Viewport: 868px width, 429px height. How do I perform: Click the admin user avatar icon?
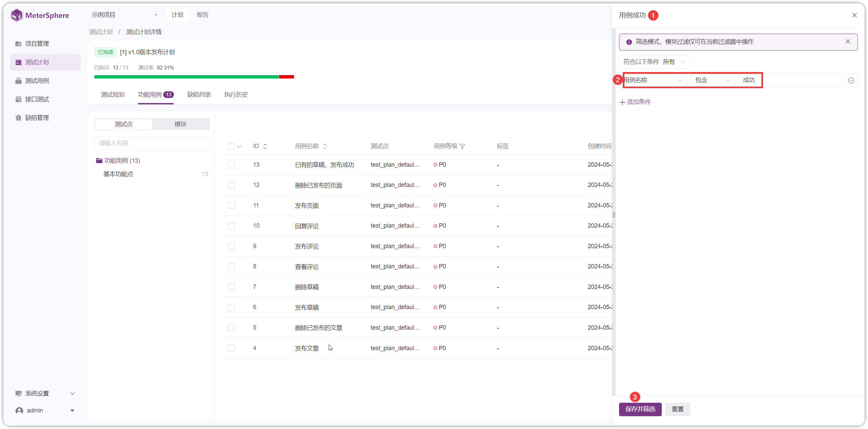click(x=20, y=410)
